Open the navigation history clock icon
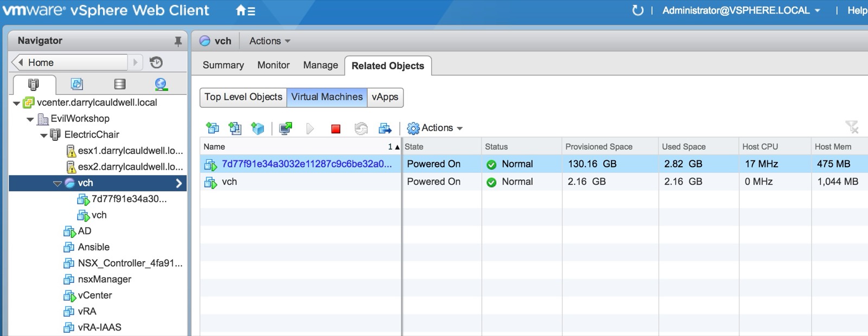Screen dimensions: 868x336 coord(156,62)
